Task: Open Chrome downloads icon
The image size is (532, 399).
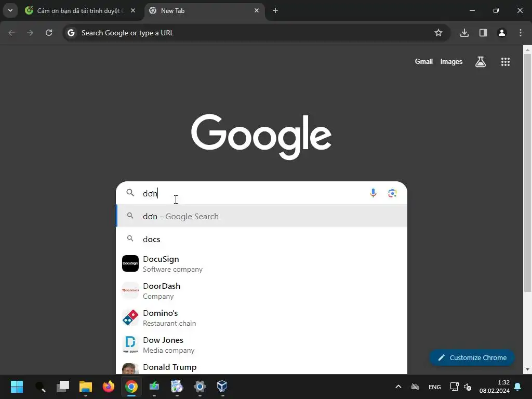Action: point(464,33)
